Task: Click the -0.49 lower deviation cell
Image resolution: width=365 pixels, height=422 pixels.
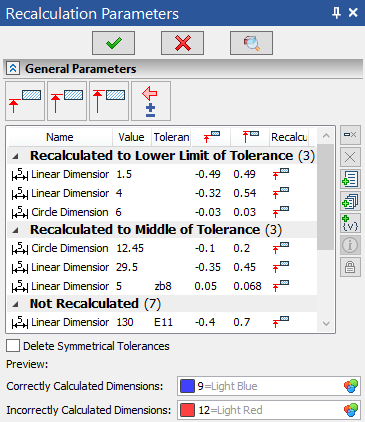Action: 208,174
